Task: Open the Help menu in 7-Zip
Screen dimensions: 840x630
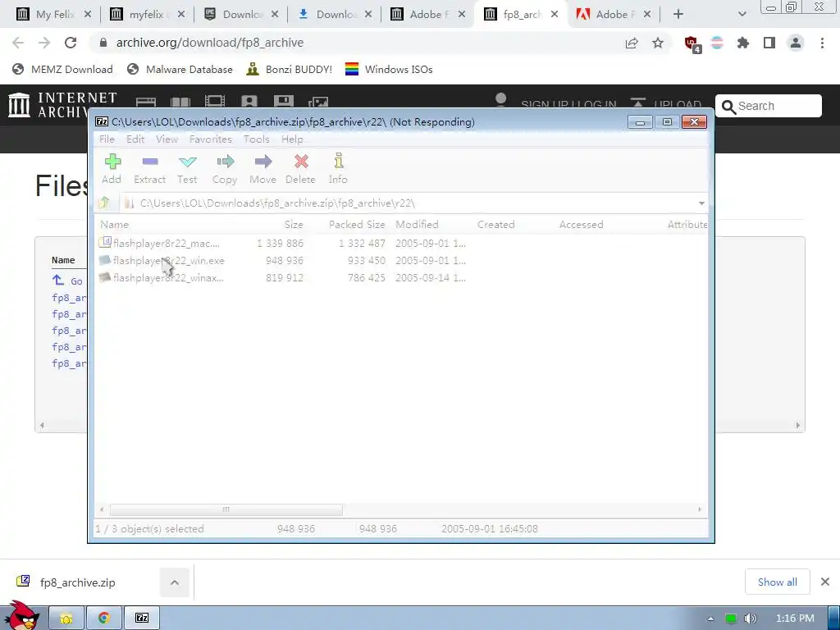Action: tap(292, 139)
